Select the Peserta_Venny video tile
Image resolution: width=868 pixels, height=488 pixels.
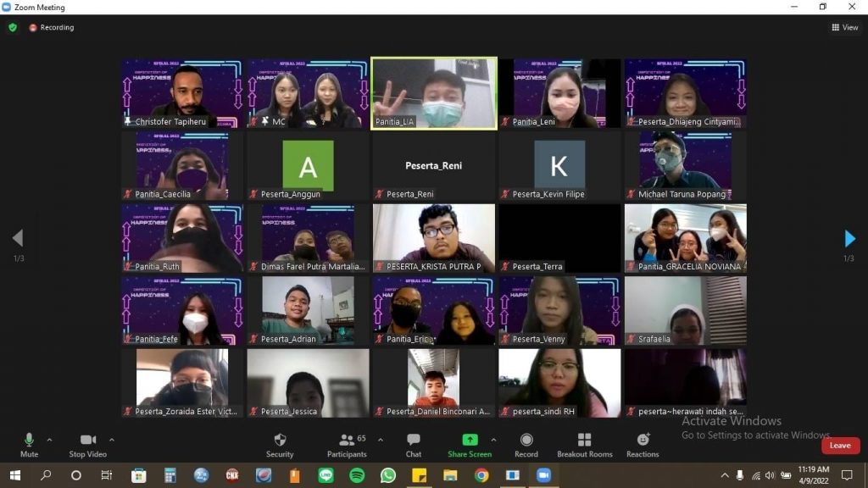click(559, 310)
